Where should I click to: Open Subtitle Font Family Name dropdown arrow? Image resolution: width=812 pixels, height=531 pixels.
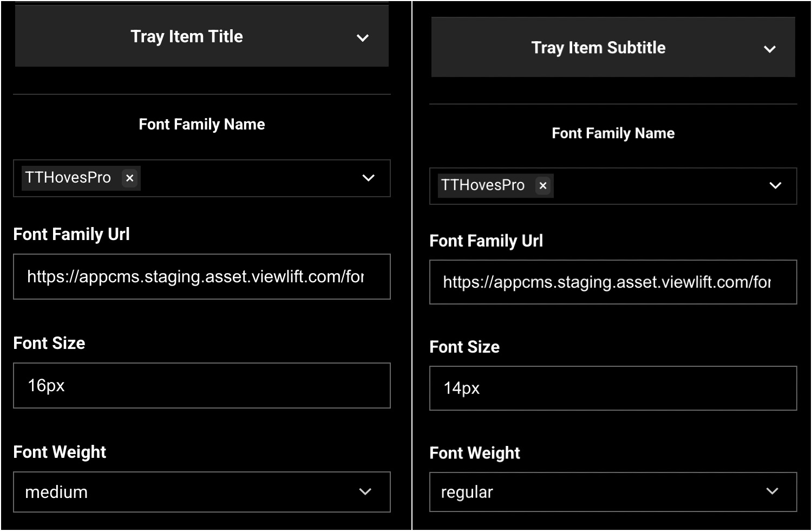tap(775, 185)
